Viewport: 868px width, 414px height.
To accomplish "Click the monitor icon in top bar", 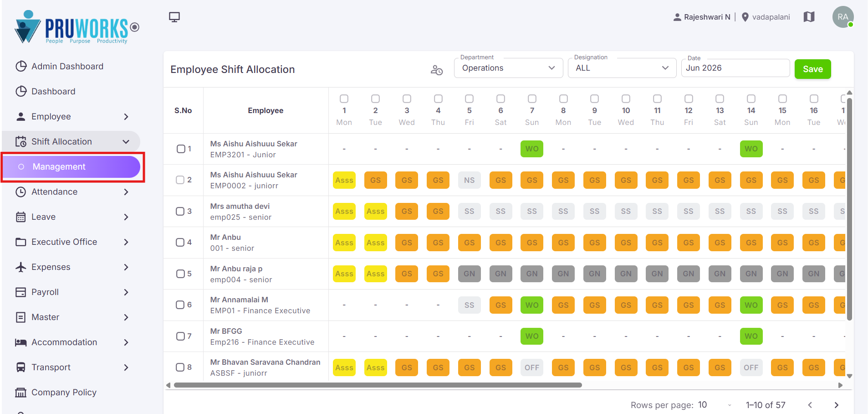I will [x=174, y=17].
